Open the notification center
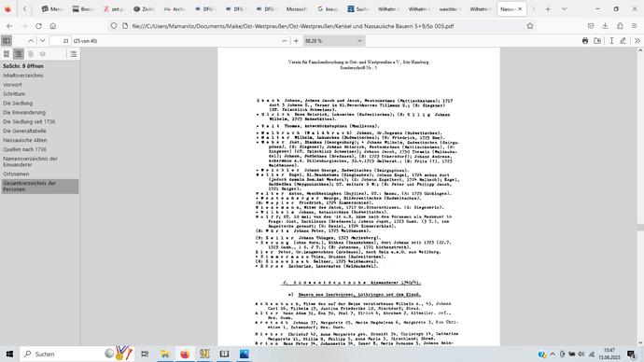The width and height of the screenshot is (644, 362). pyautogui.click(x=631, y=354)
